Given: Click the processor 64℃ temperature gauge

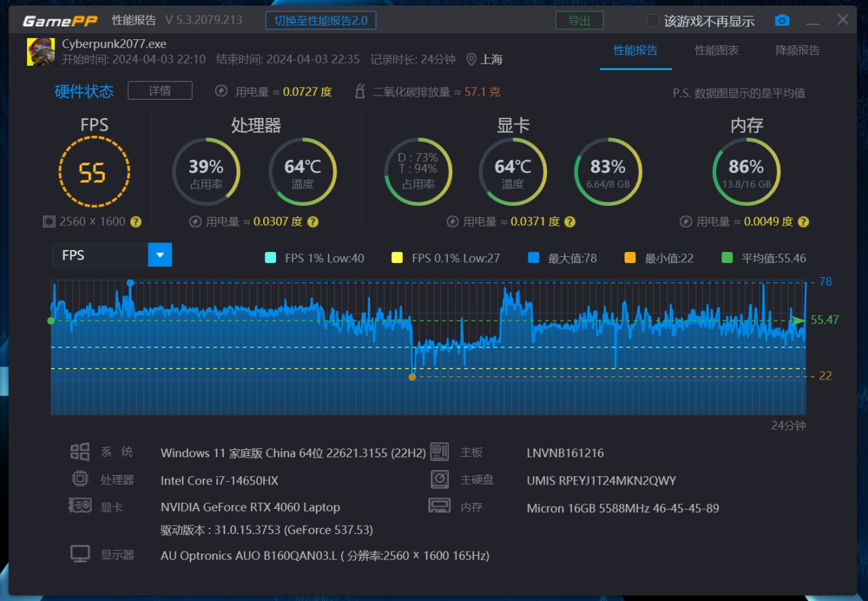Looking at the screenshot, I should click(x=302, y=172).
